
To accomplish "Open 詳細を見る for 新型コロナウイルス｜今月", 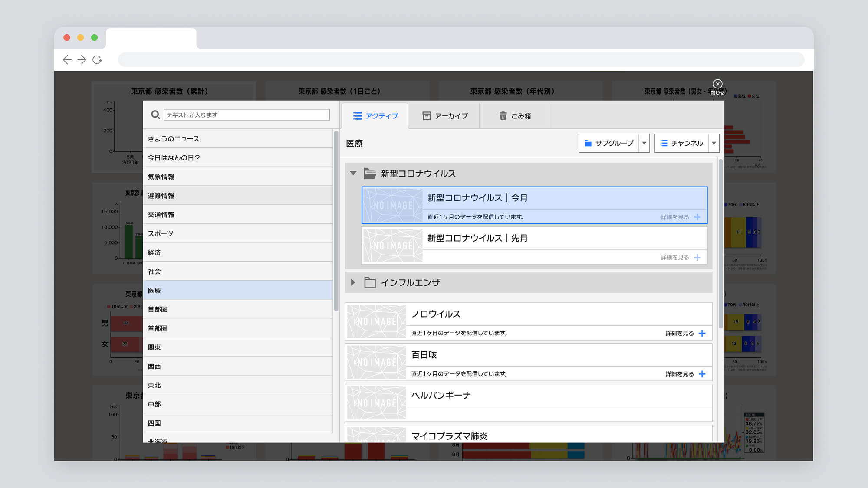I will pyautogui.click(x=675, y=217).
